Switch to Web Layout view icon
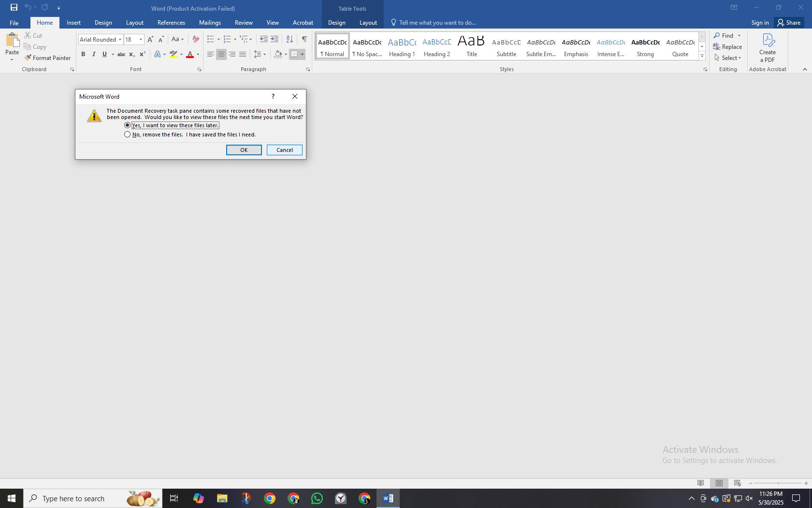 tap(738, 483)
